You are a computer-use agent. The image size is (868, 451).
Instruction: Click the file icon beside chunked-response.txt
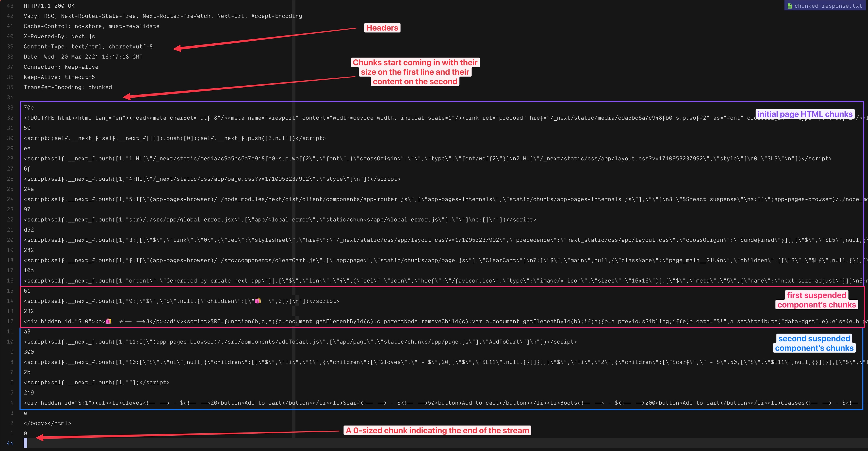click(x=790, y=6)
